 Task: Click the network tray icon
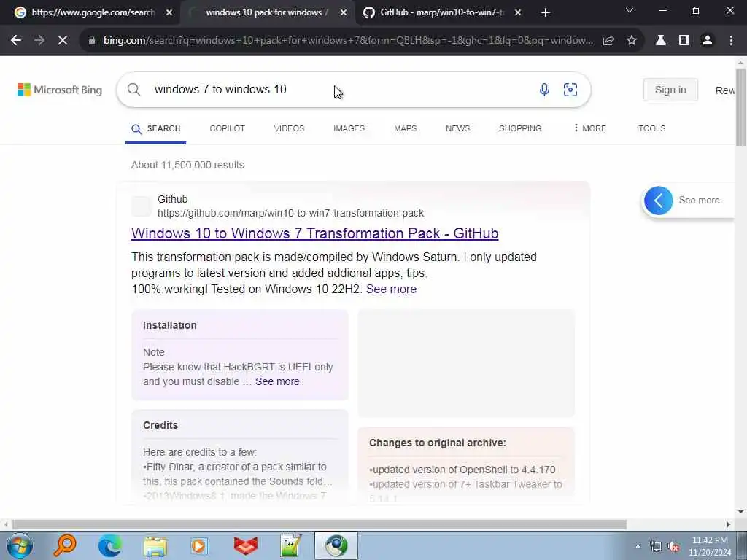pyautogui.click(x=656, y=547)
